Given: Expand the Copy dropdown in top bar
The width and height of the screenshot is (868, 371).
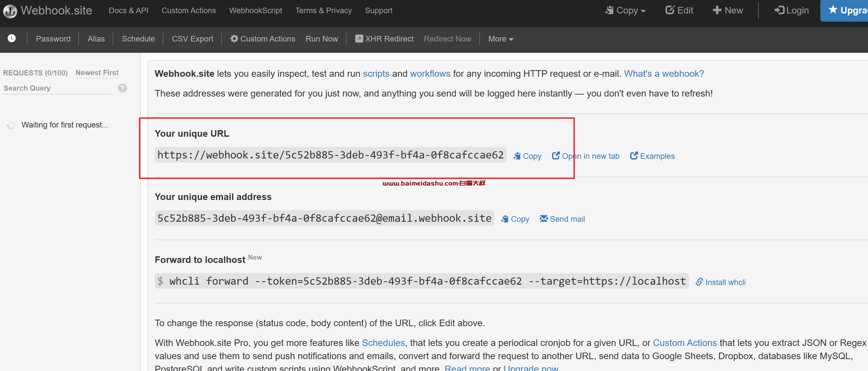Looking at the screenshot, I should 625,11.
